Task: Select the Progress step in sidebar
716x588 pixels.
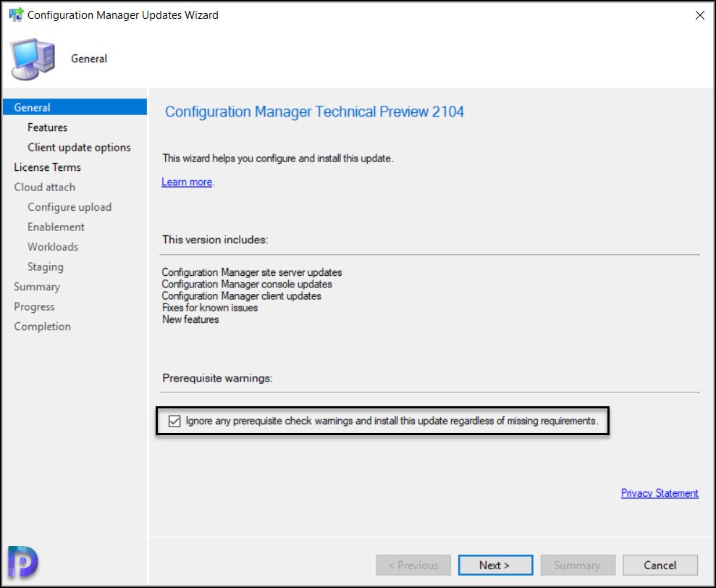Action: point(34,306)
